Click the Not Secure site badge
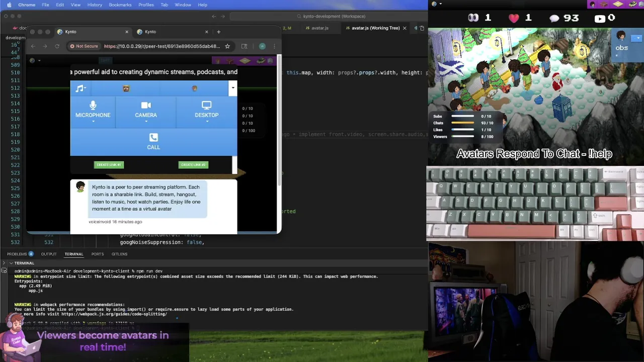 click(x=84, y=46)
